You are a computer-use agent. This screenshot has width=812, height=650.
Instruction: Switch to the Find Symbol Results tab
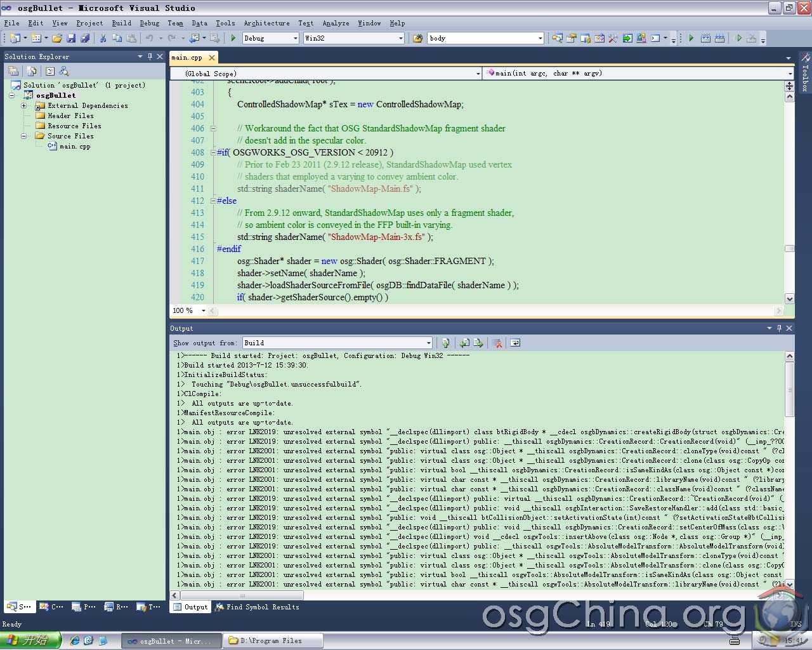[257, 607]
